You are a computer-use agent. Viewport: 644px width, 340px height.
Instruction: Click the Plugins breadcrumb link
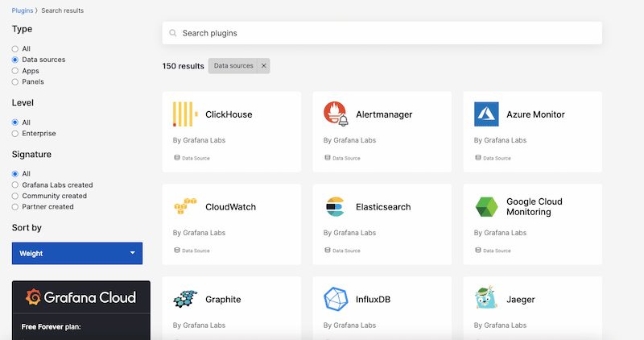[x=23, y=10]
